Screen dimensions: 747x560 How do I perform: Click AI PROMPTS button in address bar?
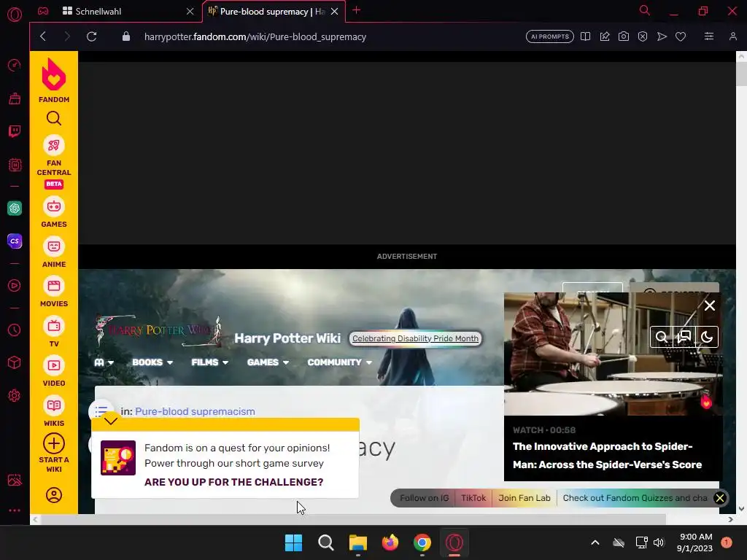click(550, 36)
